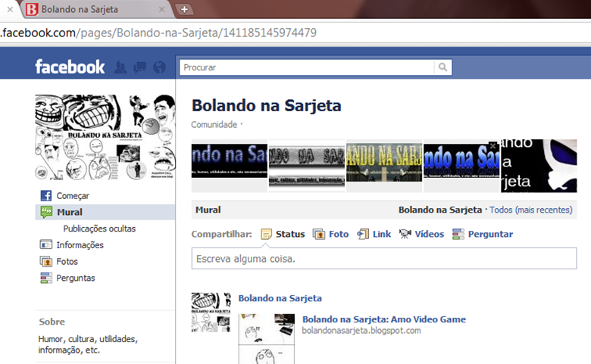Image resolution: width=591 pixels, height=364 pixels.
Task: Click the Sobre section heading
Action: pos(52,322)
